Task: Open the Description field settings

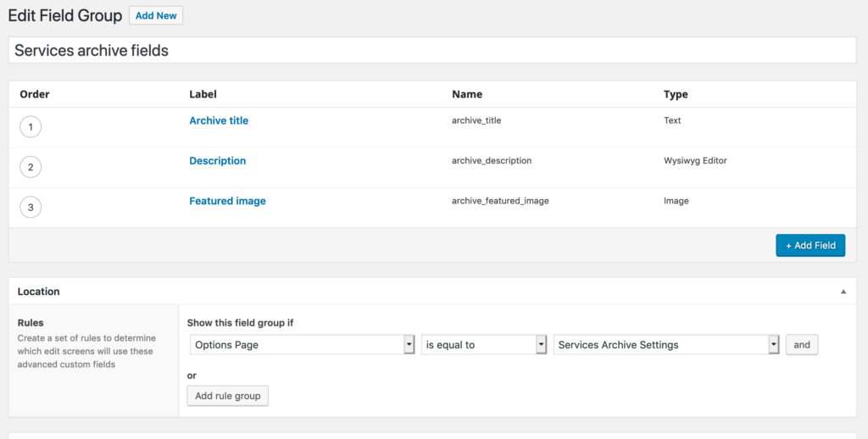Action: click(218, 161)
